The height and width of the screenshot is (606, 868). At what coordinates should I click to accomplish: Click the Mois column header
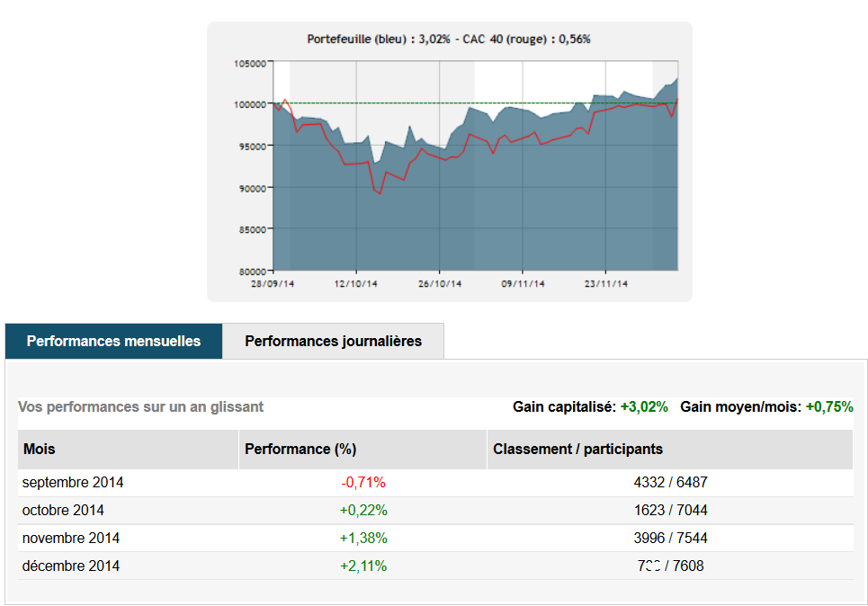click(40, 450)
